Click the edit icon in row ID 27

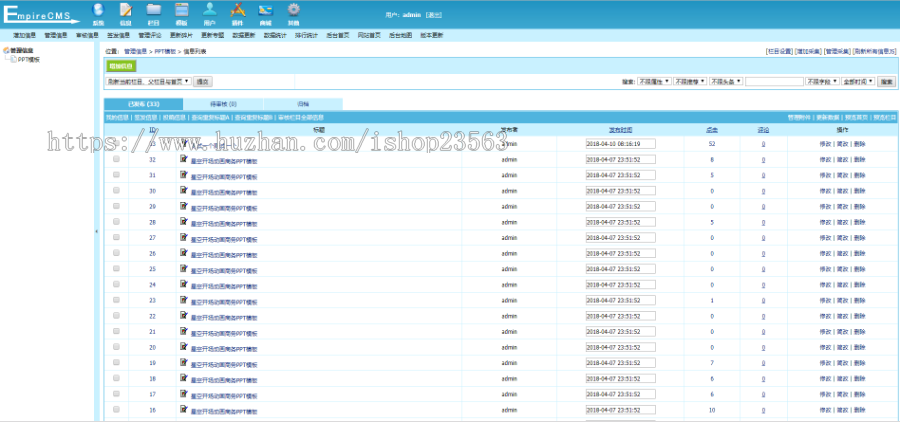click(184, 237)
